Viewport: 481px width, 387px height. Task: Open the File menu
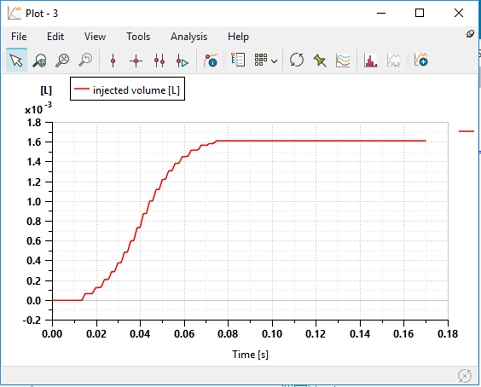(19, 36)
